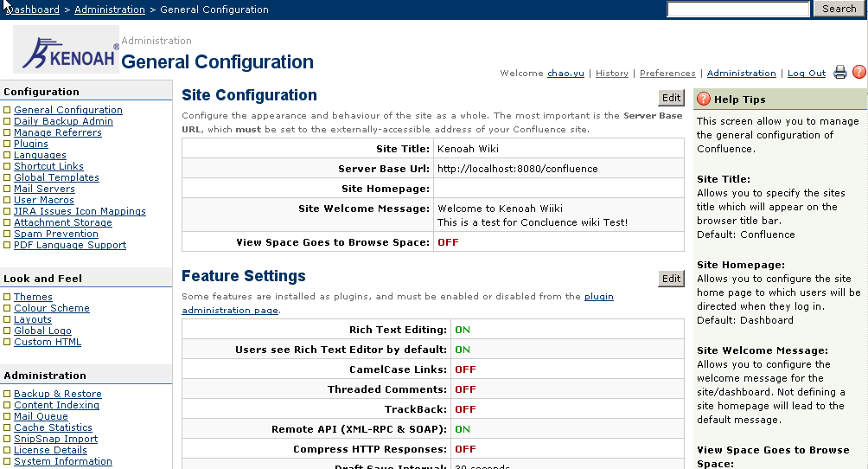The height and width of the screenshot is (469, 868).
Task: Open Backup & Restore
Action: click(x=58, y=394)
